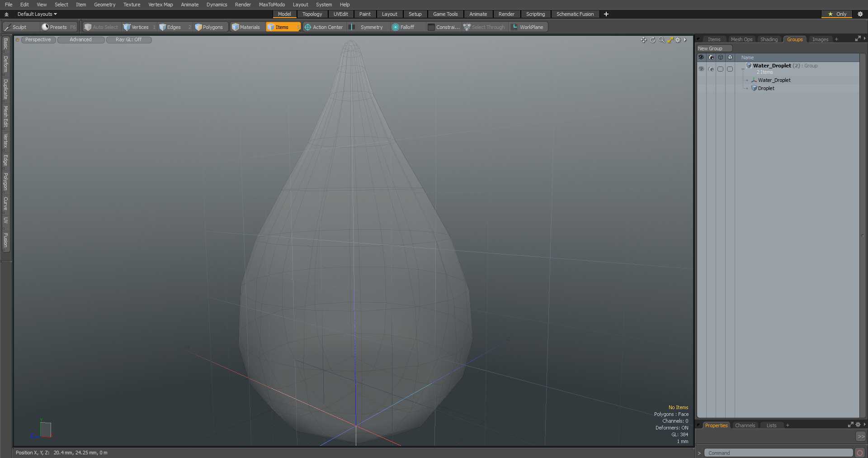Click the visibility eye column header

click(x=701, y=57)
